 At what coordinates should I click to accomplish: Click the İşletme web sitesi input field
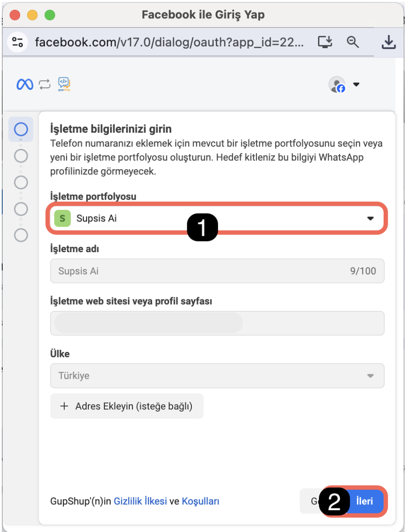click(217, 323)
